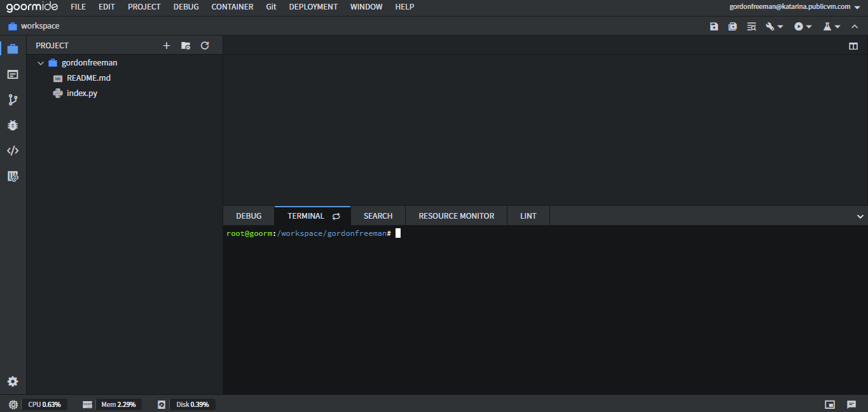The height and width of the screenshot is (412, 868).
Task: Collapse the top toolbar with chevron
Action: (855, 27)
